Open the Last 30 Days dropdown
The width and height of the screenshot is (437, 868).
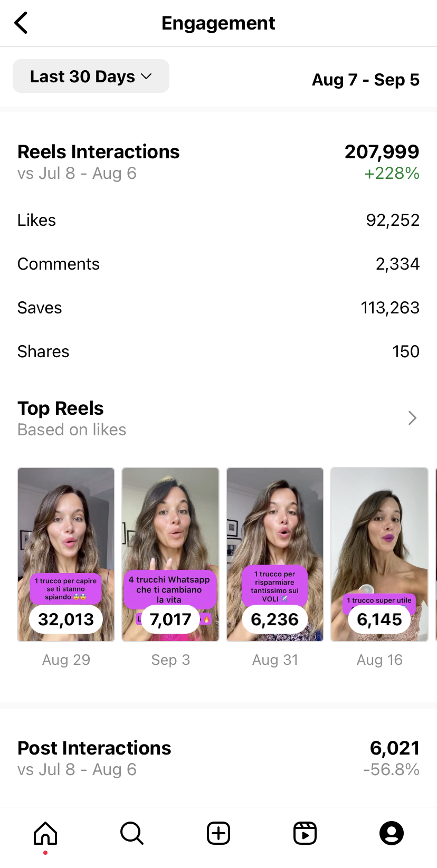click(91, 77)
